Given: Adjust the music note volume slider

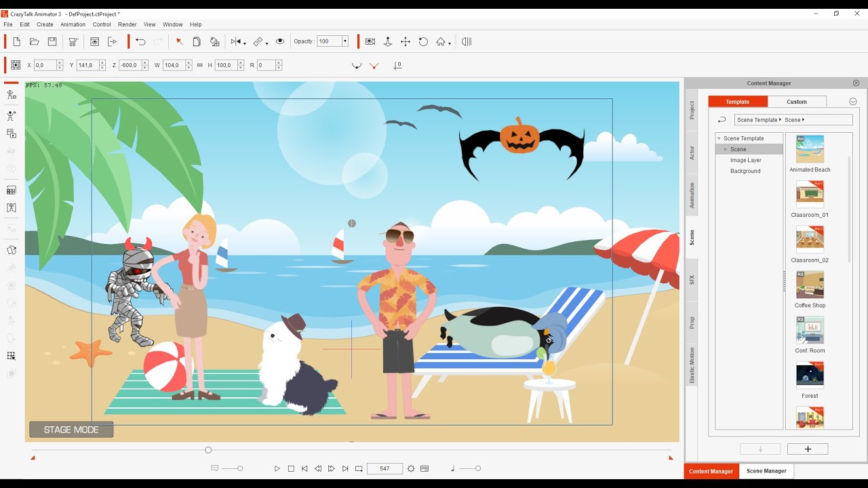Looking at the screenshot, I should (x=477, y=468).
